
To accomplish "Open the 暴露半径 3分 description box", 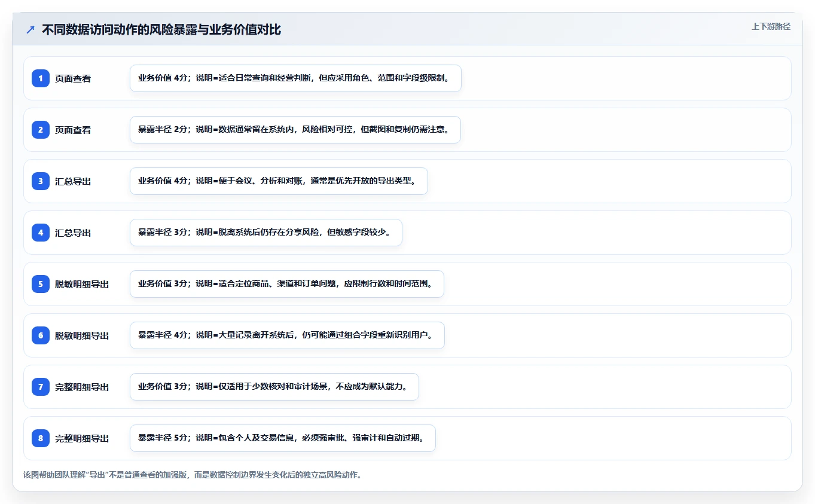I will (x=266, y=233).
